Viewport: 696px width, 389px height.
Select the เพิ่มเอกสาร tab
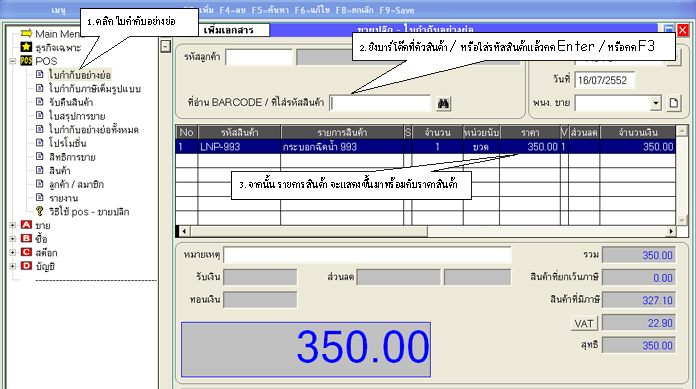(x=229, y=30)
